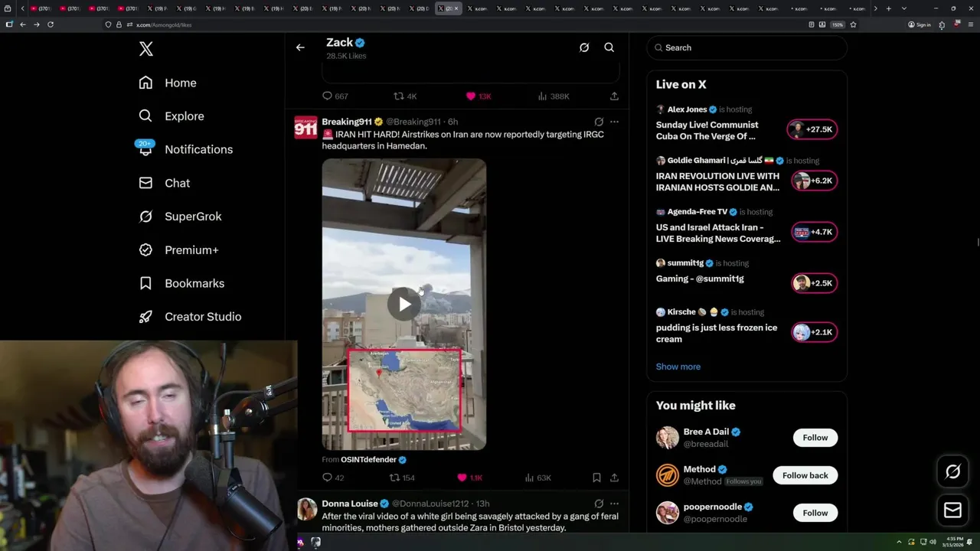Open Premium+ in the sidebar
The height and width of the screenshot is (551, 980).
[x=178, y=250]
